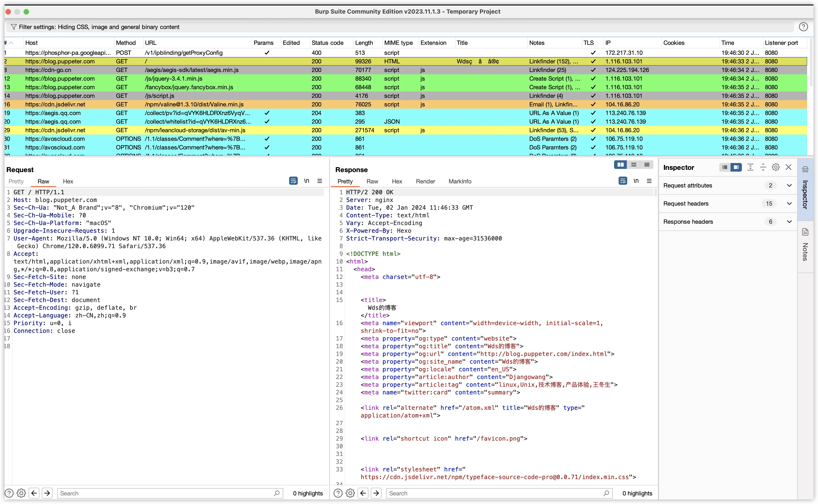Open Inspector settings gear

[x=776, y=167]
